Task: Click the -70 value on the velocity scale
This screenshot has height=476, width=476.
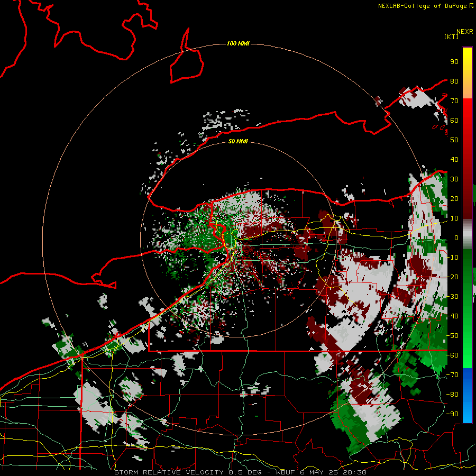Action: 452,375
